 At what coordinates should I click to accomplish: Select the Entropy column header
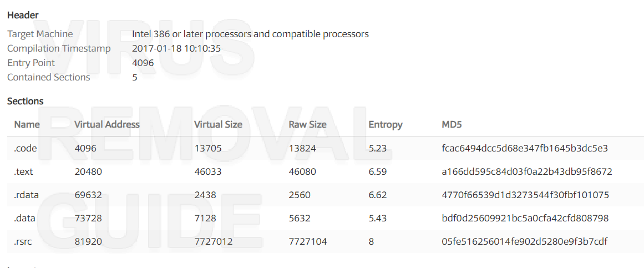pos(386,124)
